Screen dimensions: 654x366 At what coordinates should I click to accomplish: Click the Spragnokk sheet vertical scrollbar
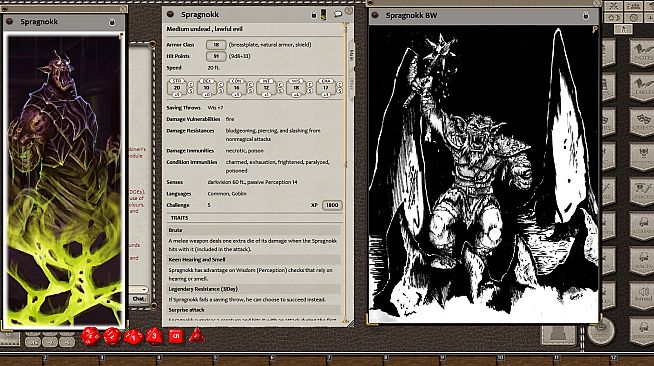pyautogui.click(x=345, y=171)
